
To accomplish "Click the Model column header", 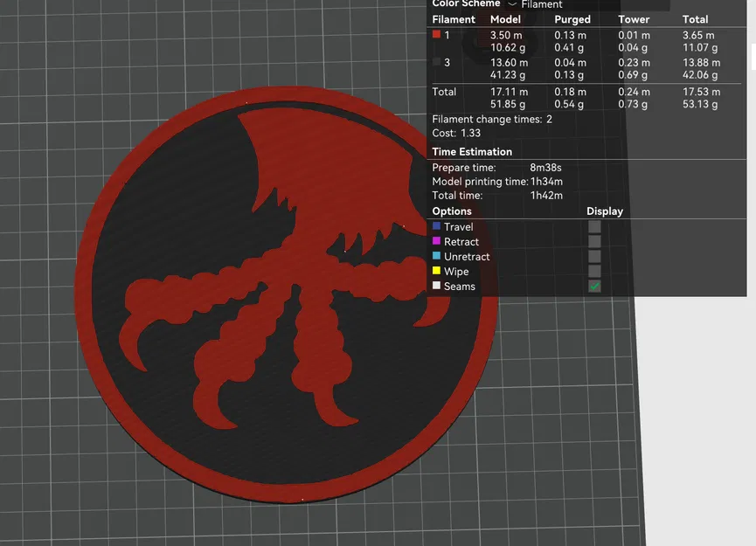I will (505, 19).
